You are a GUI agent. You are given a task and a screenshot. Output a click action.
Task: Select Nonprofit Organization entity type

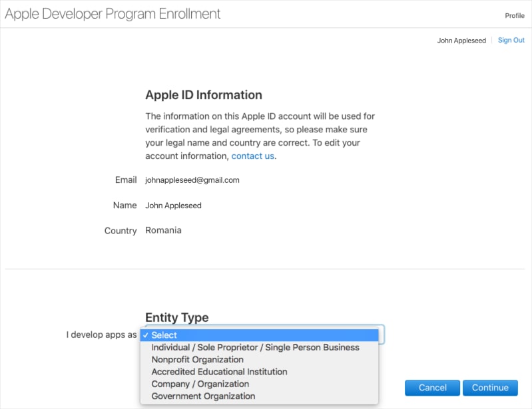(x=259, y=360)
